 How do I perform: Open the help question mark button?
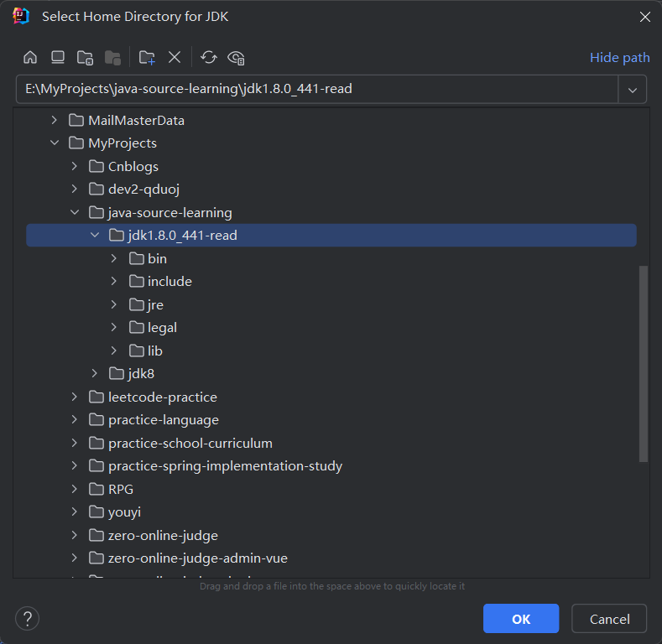28,619
